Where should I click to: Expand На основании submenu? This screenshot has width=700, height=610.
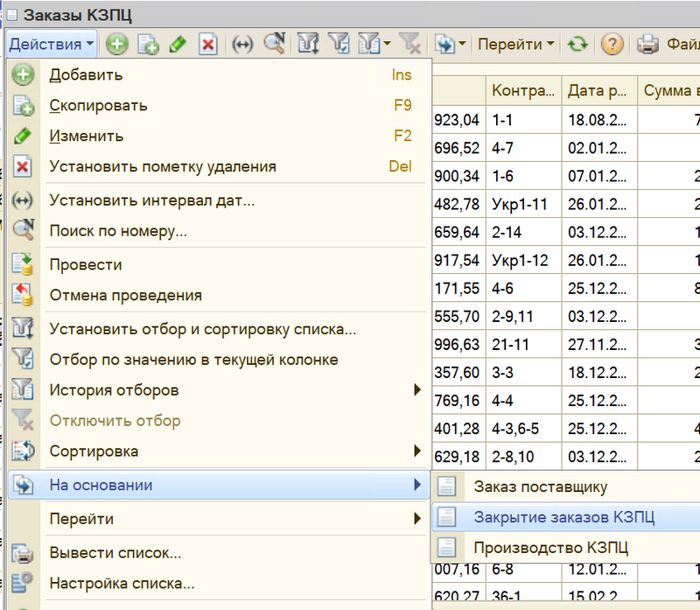(x=218, y=485)
